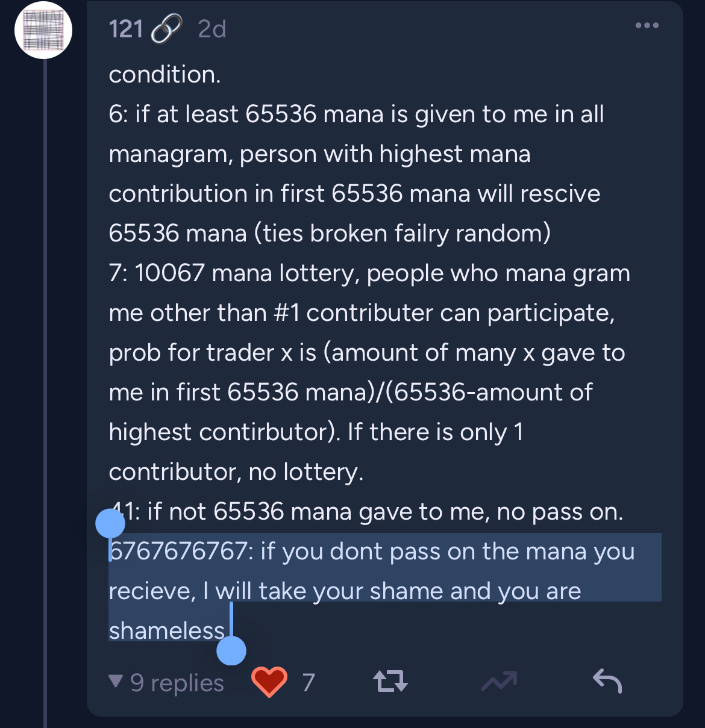View who liked via the count 7
The width and height of the screenshot is (705, 728).
pyautogui.click(x=309, y=683)
